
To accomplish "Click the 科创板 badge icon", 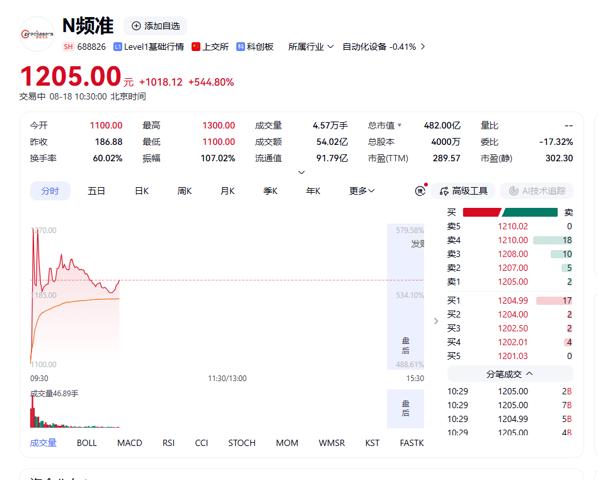I will pos(240,47).
